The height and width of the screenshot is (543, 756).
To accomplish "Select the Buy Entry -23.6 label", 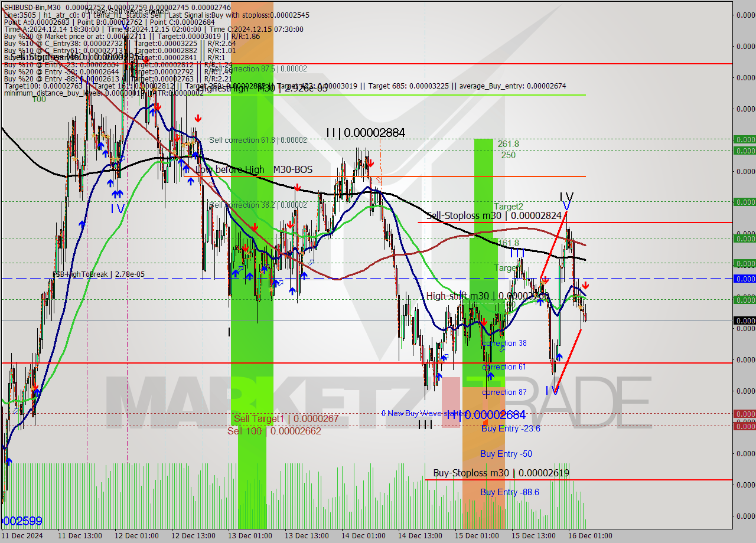I will [x=510, y=429].
